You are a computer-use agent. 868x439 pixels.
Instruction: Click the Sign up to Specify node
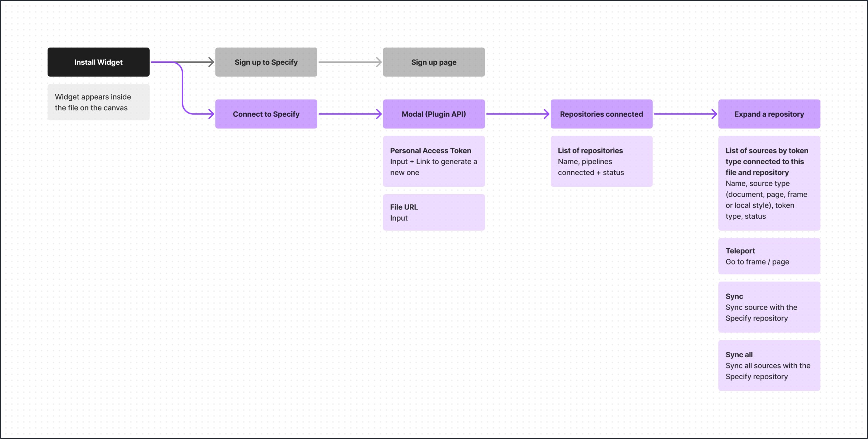click(x=267, y=62)
